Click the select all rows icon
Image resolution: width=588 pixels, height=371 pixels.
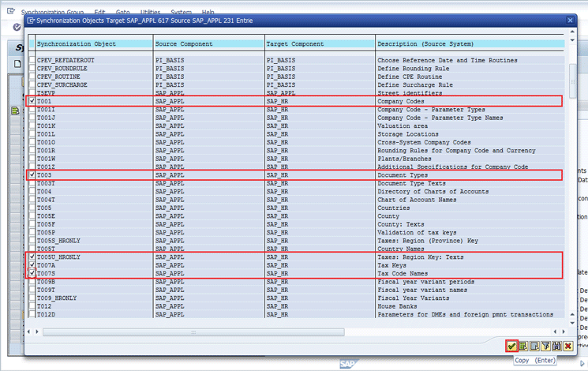[x=523, y=346]
